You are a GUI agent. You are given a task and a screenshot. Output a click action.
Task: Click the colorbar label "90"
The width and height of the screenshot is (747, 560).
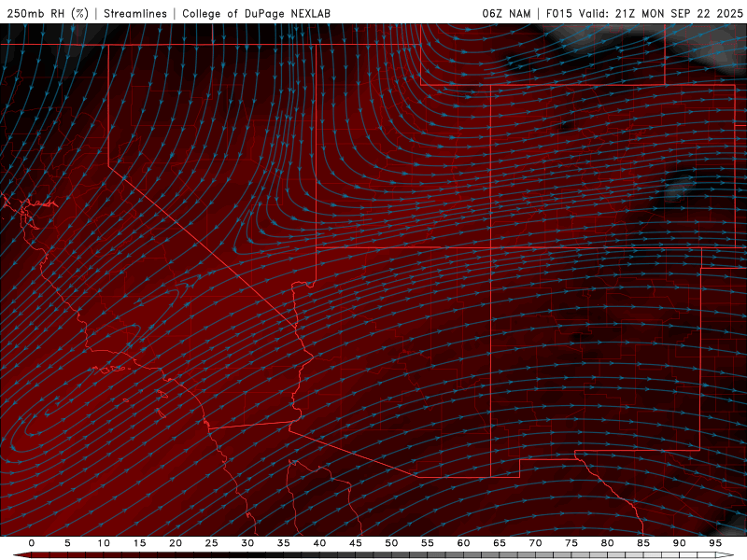pyautogui.click(x=679, y=543)
